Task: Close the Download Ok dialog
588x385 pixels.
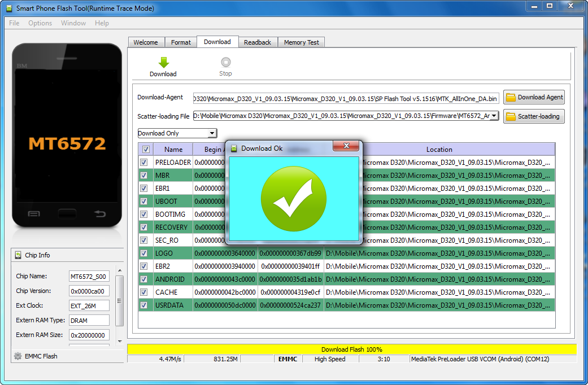Action: (346, 146)
